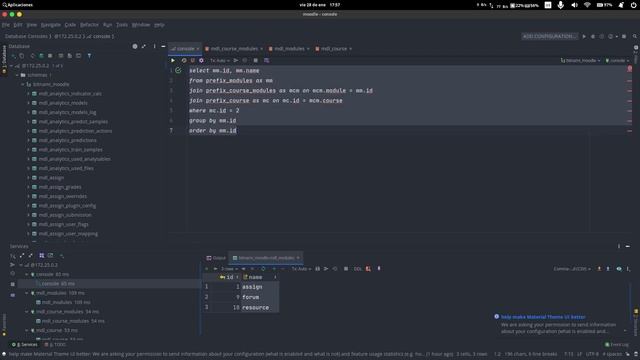Switch to the Output results tab
This screenshot has width=640, height=360.
pos(216,258)
